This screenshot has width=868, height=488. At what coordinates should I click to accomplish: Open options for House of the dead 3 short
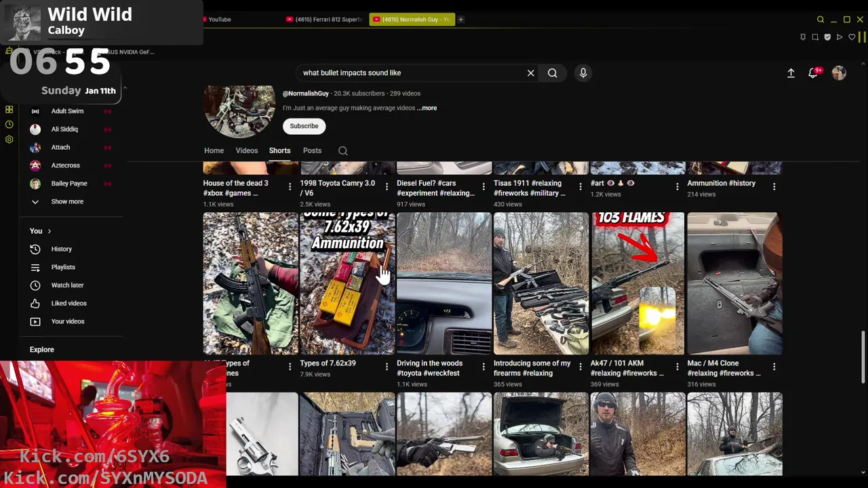(x=290, y=186)
